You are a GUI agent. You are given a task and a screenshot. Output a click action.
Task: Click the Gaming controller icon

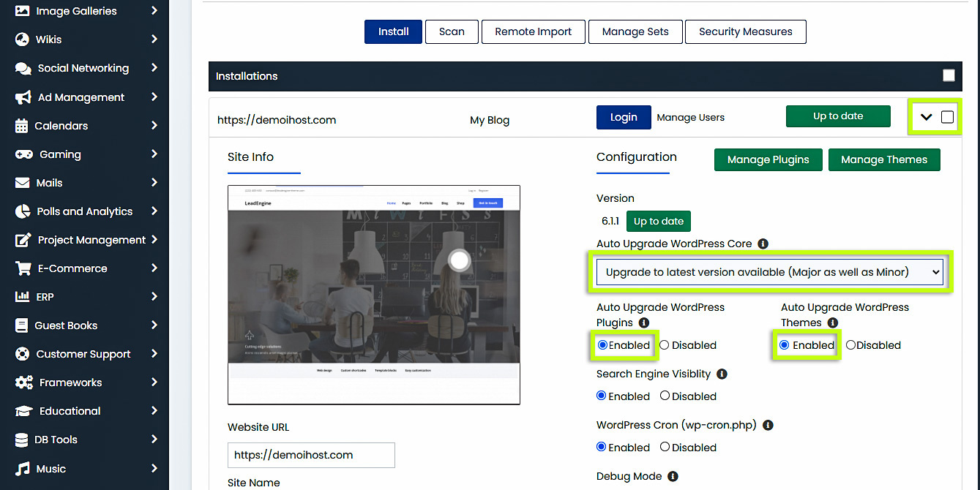click(x=24, y=154)
